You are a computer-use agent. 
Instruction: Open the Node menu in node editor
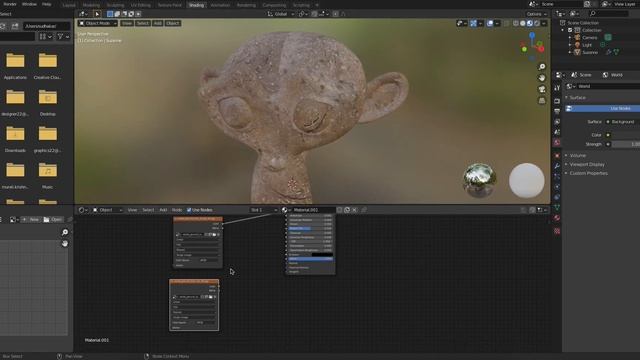point(177,210)
